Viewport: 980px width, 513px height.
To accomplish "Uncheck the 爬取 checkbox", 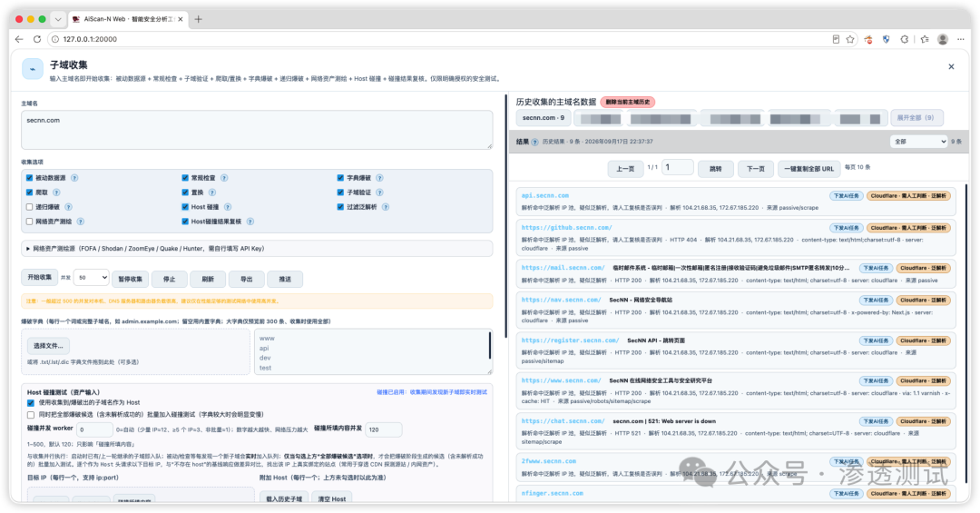I will point(29,192).
